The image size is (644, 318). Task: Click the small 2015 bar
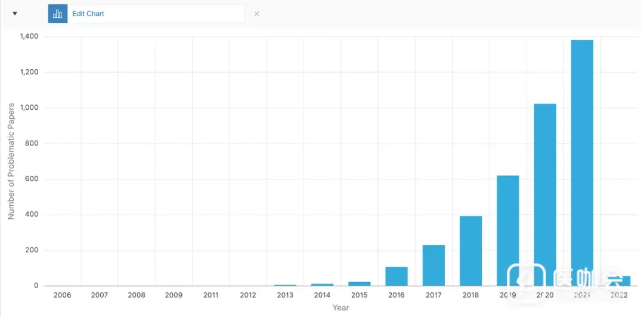tap(360, 283)
